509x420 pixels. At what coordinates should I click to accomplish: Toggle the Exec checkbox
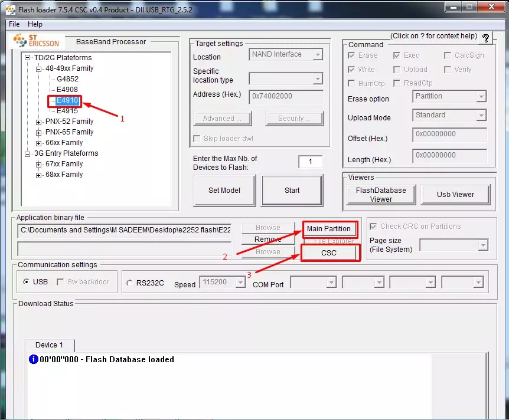point(397,55)
